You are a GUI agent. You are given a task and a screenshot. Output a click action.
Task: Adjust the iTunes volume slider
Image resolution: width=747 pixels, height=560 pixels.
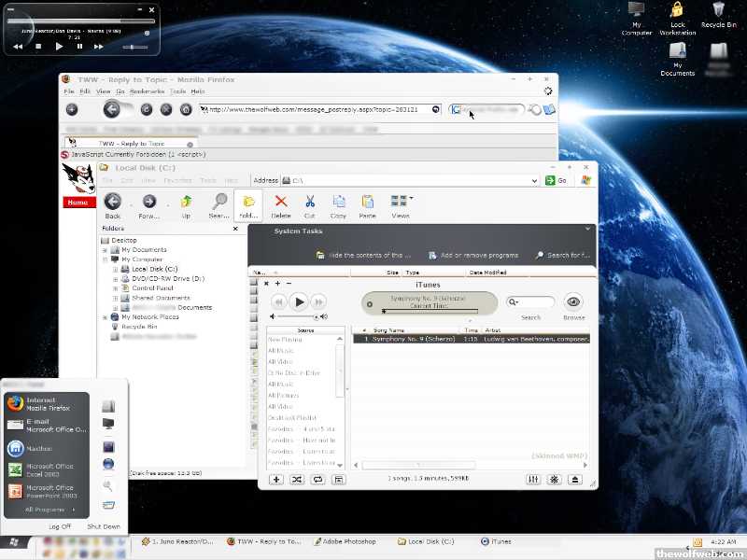click(x=298, y=316)
